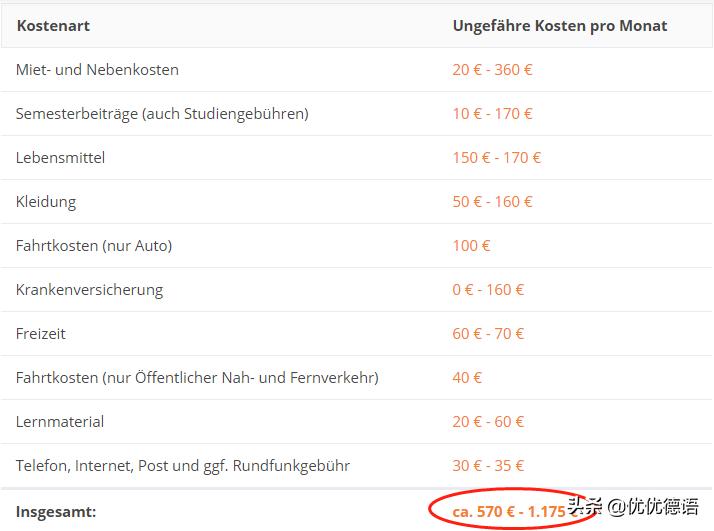The width and height of the screenshot is (714, 531).
Task: Click the 20 € - 360 € cost value
Action: coord(492,70)
